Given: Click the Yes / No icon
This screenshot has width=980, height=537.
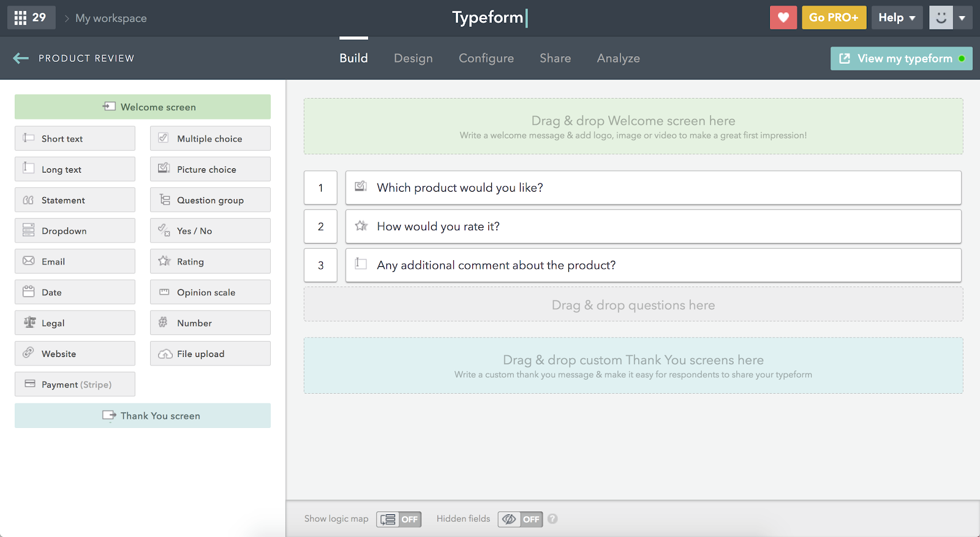Looking at the screenshot, I should point(164,230).
